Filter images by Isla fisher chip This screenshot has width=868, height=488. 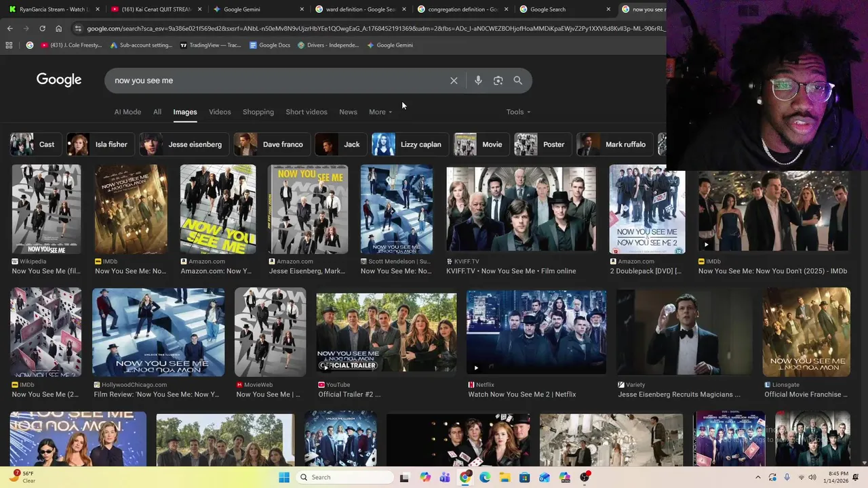pos(100,144)
